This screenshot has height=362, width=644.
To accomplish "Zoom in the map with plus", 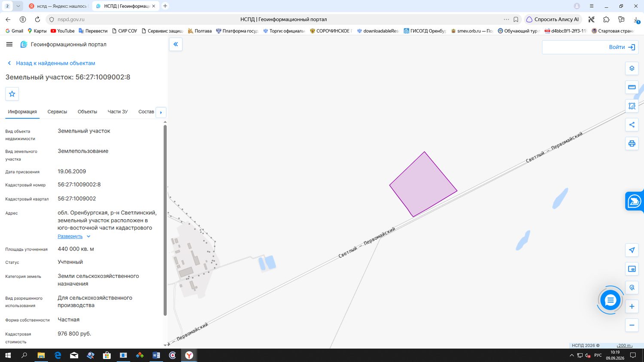I will [632, 306].
